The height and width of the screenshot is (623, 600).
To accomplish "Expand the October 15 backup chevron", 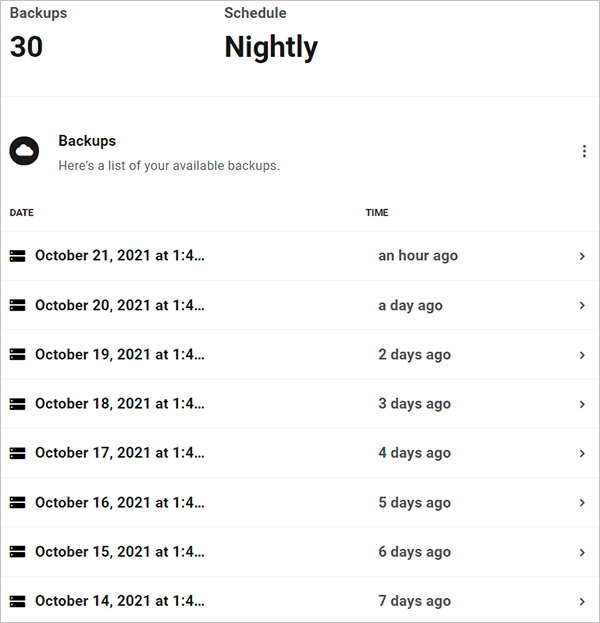I will click(582, 552).
